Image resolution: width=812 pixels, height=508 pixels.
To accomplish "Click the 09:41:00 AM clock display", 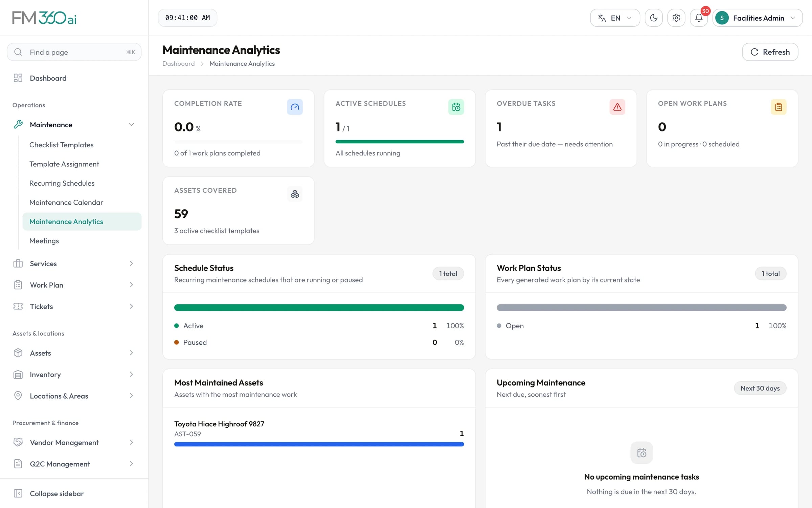I will 187,18.
